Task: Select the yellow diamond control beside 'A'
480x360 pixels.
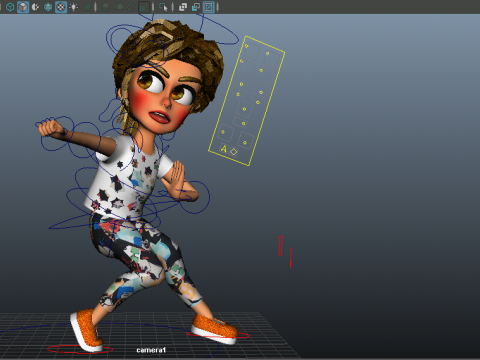Action: (234, 152)
